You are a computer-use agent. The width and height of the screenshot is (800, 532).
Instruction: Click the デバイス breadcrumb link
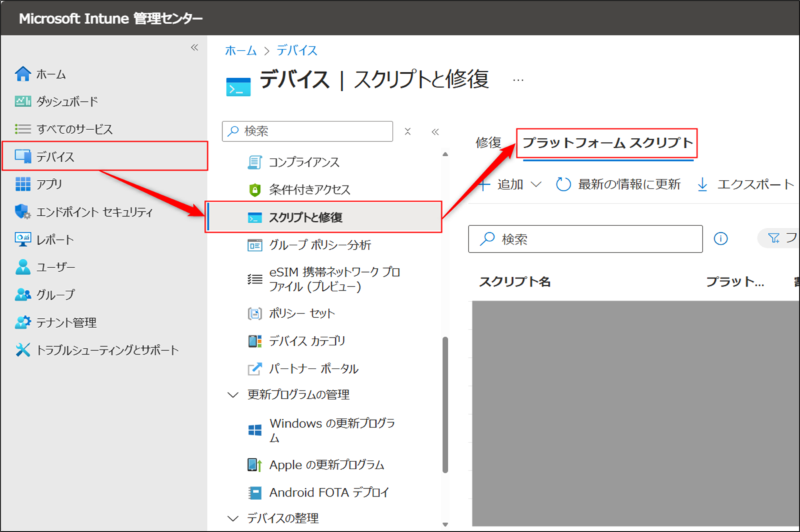[x=297, y=51]
